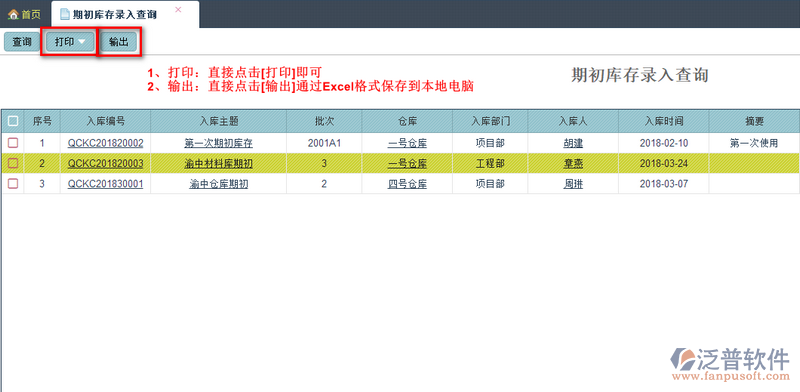
Task: Open the QCKC201830001 entry link
Action: pyautogui.click(x=106, y=184)
